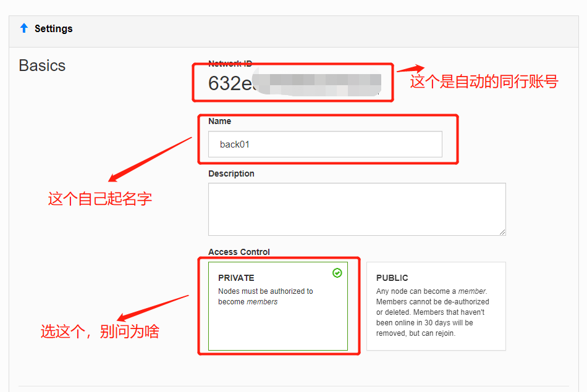Click the red note "这个是自动的同行账号"
Image resolution: width=587 pixels, height=392 pixels.
coord(484,81)
